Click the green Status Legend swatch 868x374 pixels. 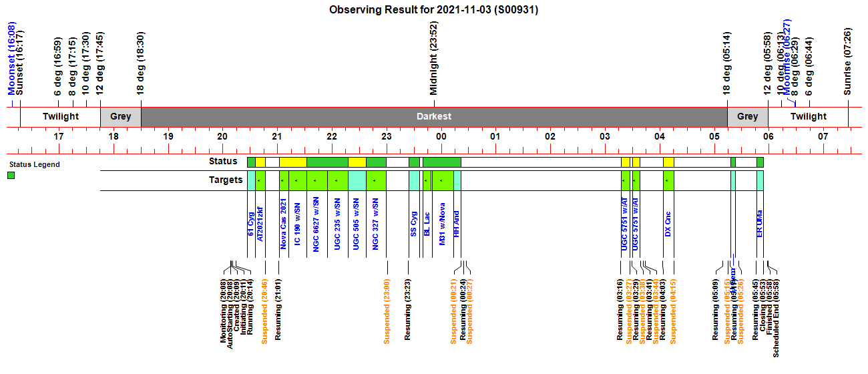tap(11, 176)
